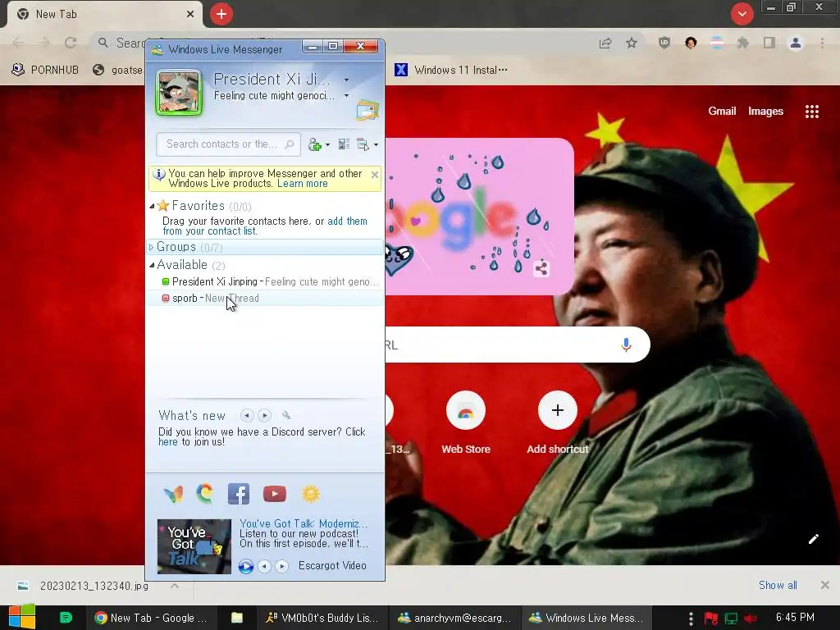
Task: Play the Escargot Video podcast
Action: 246,566
